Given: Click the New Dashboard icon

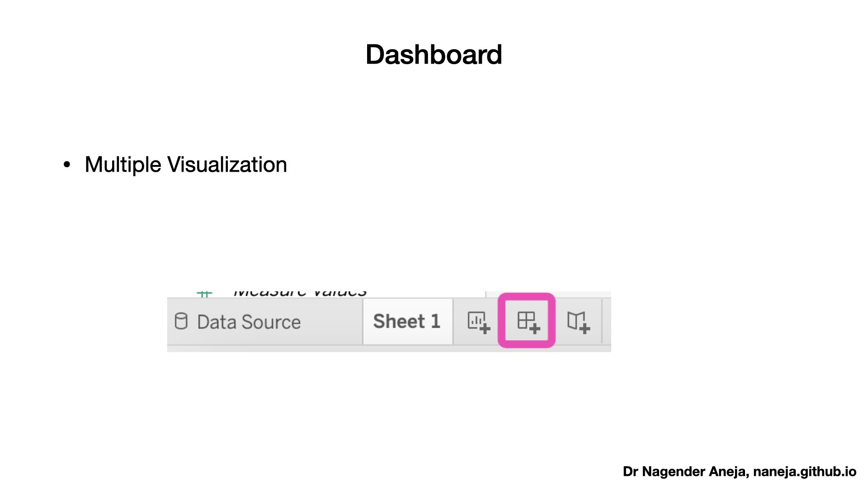Looking at the screenshot, I should (x=527, y=321).
